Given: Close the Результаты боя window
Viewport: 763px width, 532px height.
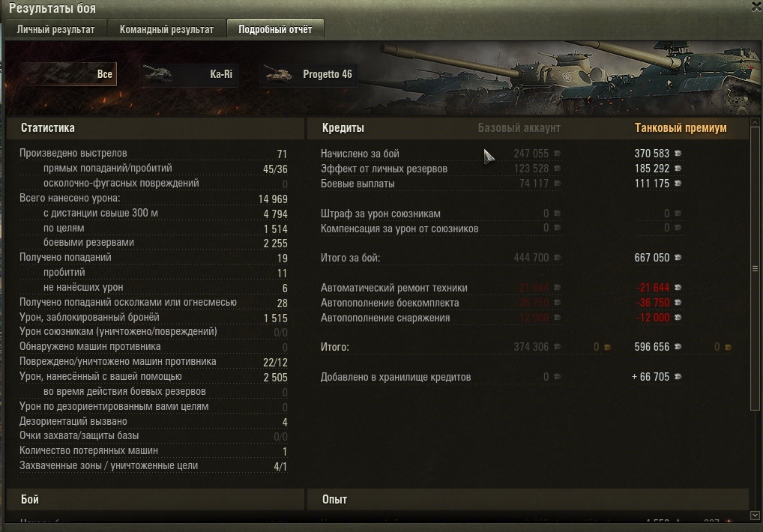Looking at the screenshot, I should pos(757,6).
